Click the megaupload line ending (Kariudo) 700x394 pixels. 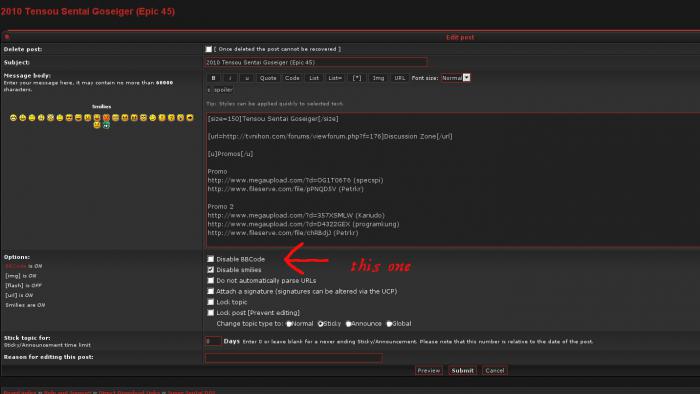[x=296, y=216]
